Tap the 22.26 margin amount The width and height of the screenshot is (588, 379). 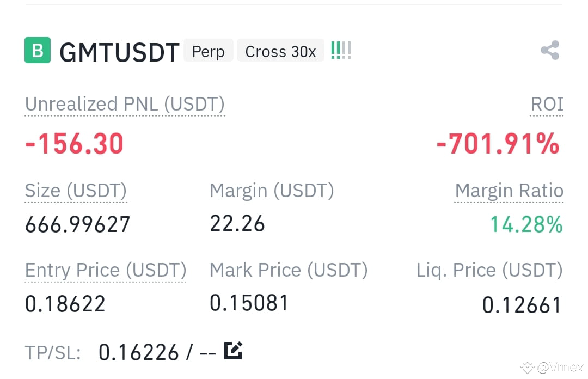pos(237,224)
